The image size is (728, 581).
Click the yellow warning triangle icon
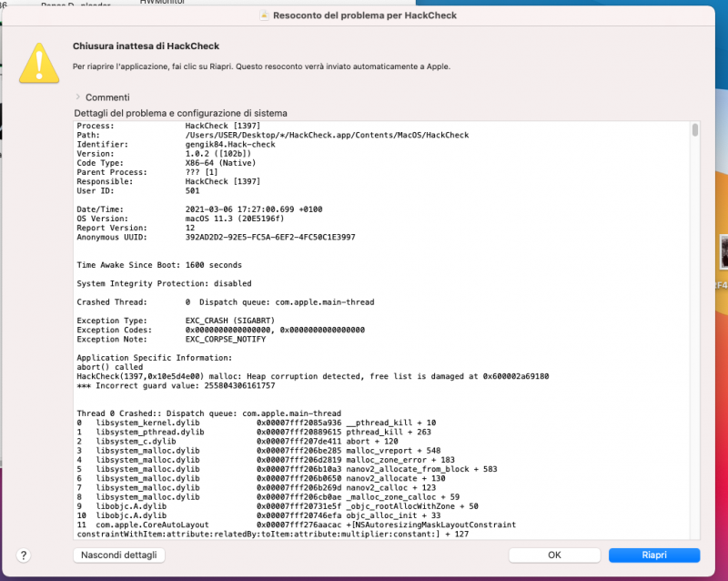coord(39,64)
